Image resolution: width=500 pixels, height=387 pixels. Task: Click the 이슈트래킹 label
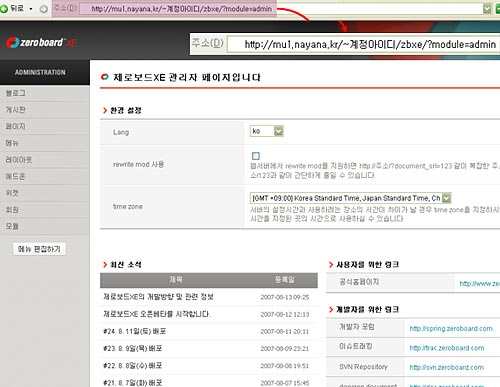coord(356,347)
